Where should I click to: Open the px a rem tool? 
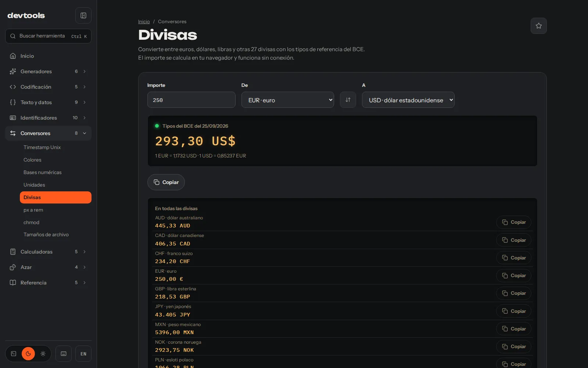pos(55,210)
